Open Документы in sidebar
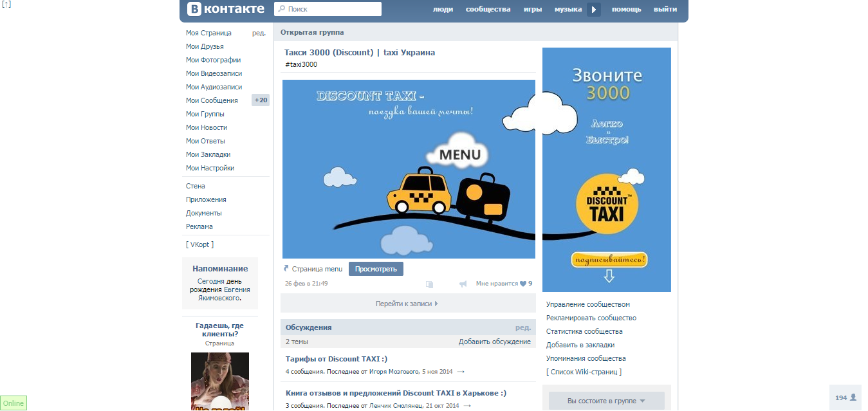This screenshot has height=411, width=868. coord(204,213)
